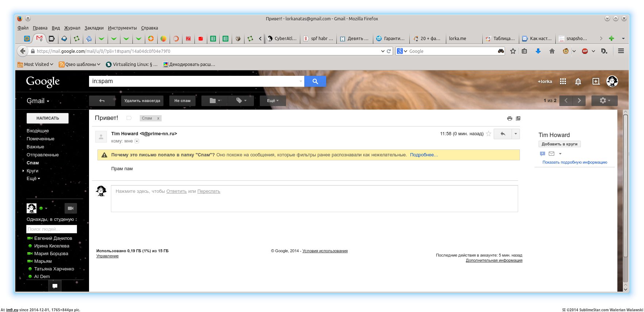
Task: Print the email using printer icon
Action: click(x=509, y=118)
